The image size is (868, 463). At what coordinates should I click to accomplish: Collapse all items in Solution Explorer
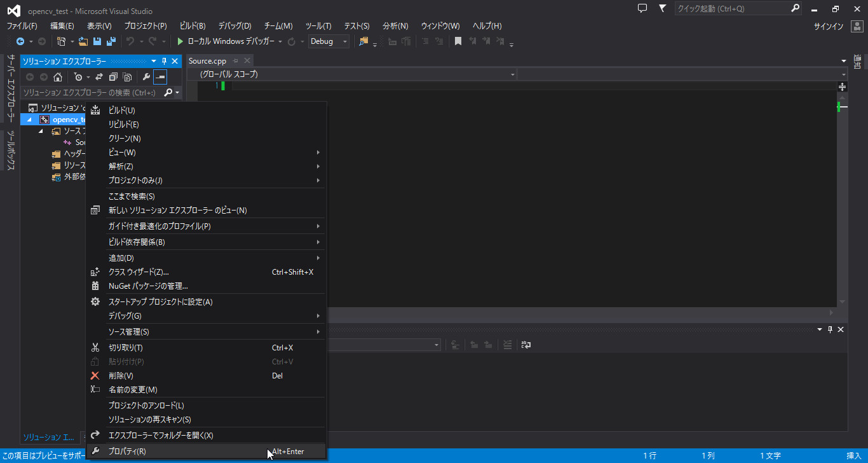[113, 76]
